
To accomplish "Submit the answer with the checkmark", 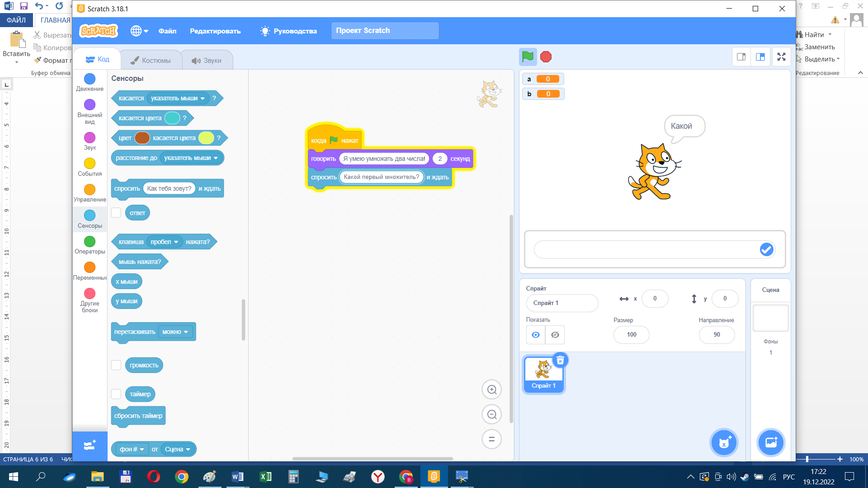I will click(x=766, y=249).
